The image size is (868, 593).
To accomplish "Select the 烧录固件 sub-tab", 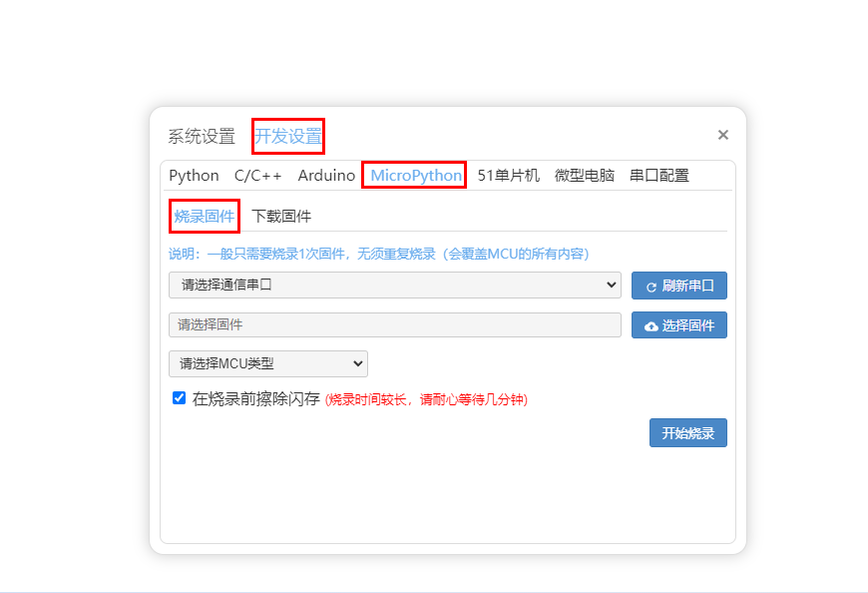I will coord(205,216).
